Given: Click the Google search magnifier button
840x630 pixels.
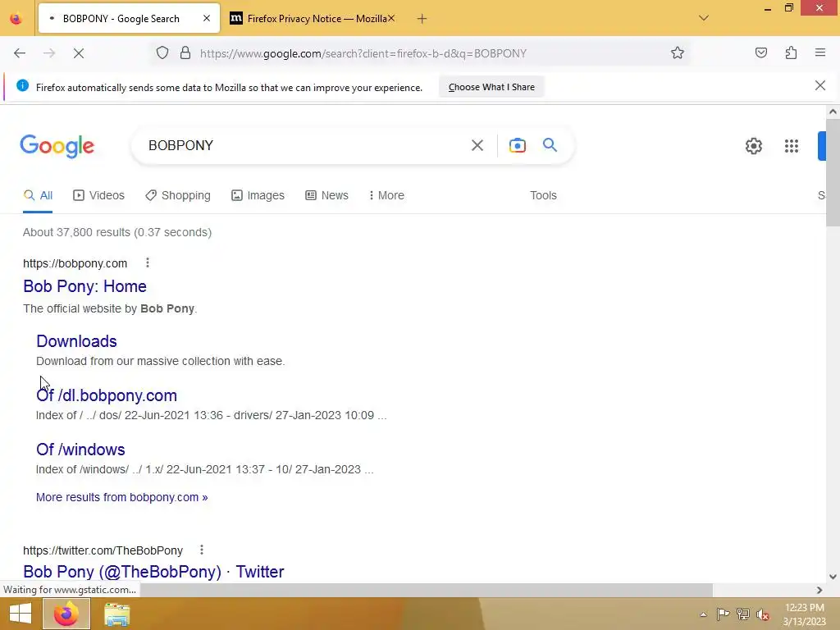Looking at the screenshot, I should 550,145.
